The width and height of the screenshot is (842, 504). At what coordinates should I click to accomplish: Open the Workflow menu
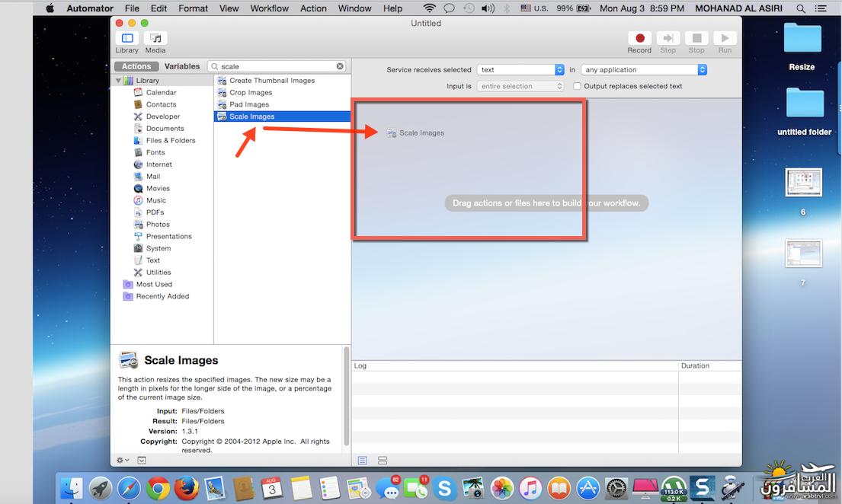[270, 8]
